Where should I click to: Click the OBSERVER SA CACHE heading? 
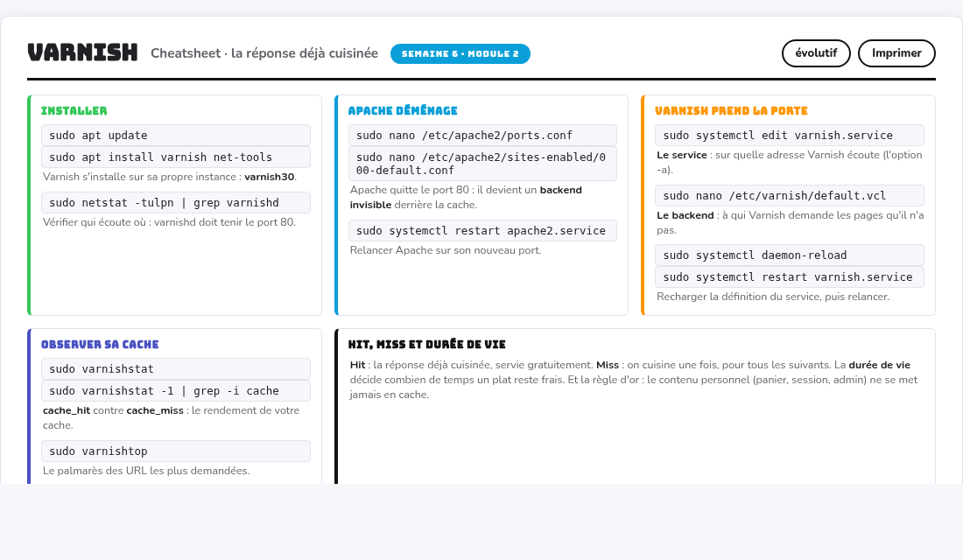pos(100,345)
